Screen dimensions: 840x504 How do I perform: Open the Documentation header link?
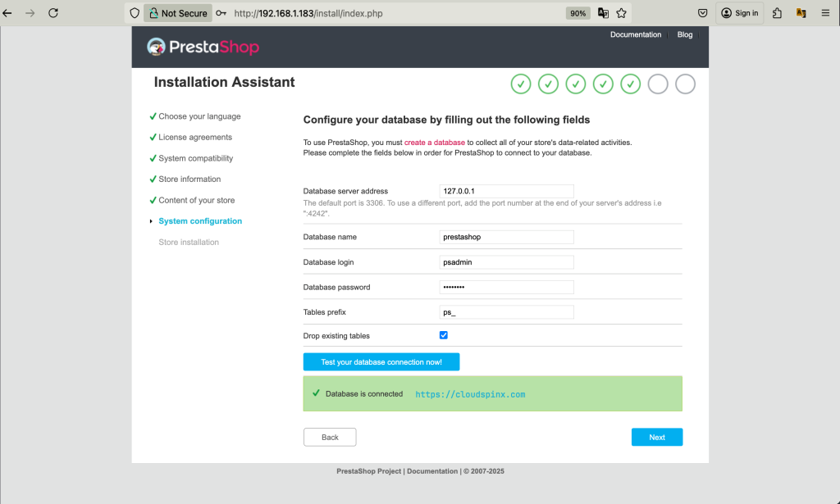[x=636, y=34]
